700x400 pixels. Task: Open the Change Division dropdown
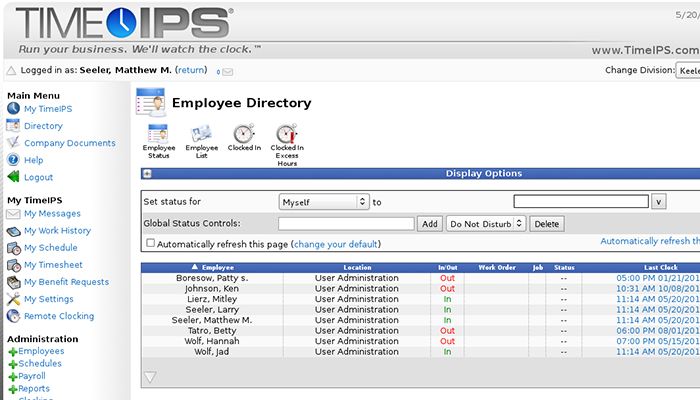click(688, 71)
